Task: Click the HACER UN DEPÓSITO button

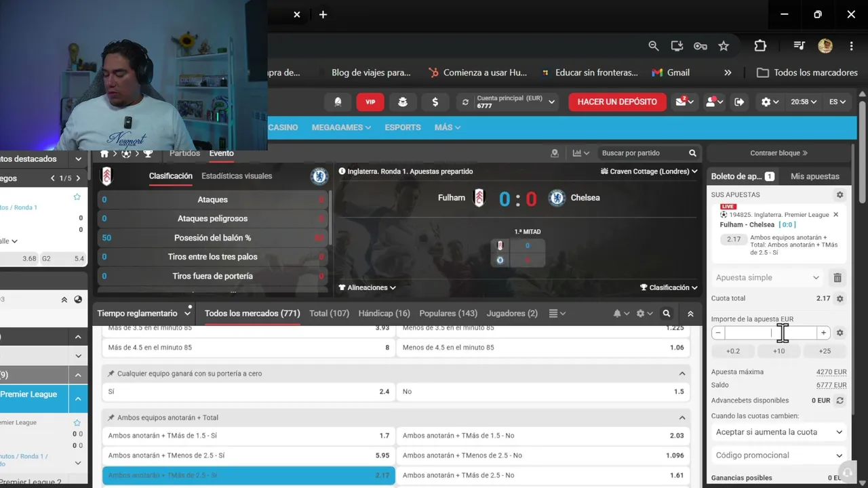Action: click(x=617, y=102)
